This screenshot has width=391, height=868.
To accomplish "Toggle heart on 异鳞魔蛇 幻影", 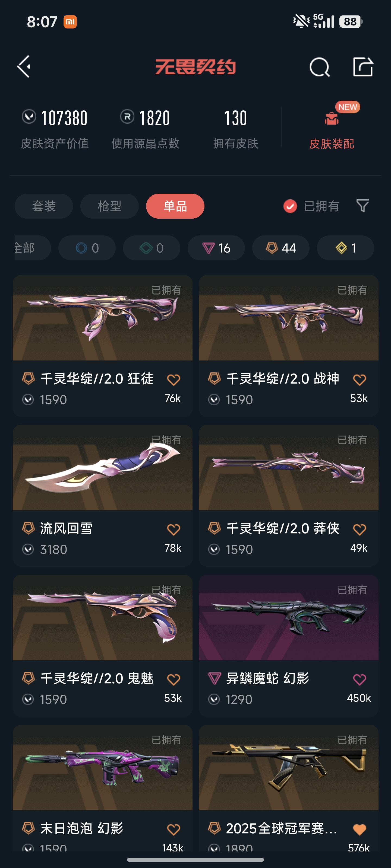I will [x=359, y=680].
